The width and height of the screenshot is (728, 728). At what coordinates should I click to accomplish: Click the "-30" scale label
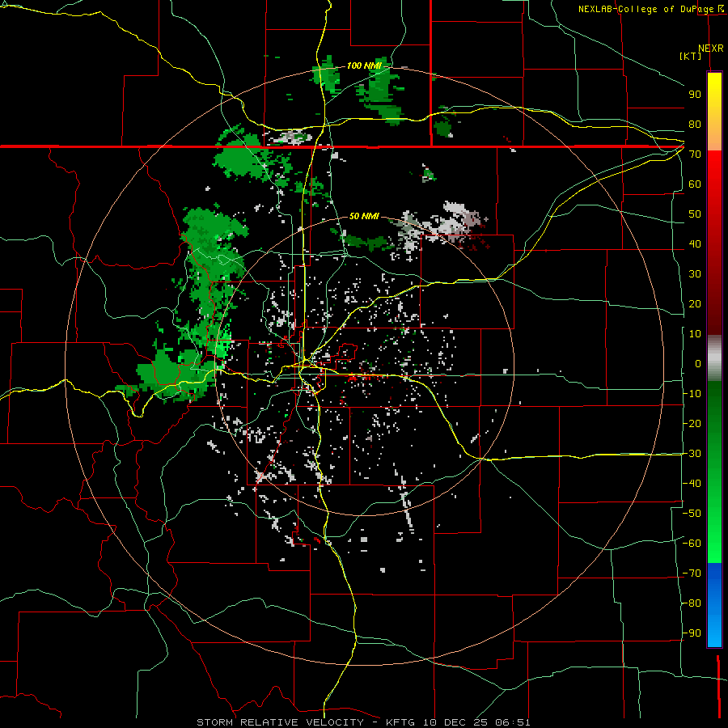[x=692, y=454]
